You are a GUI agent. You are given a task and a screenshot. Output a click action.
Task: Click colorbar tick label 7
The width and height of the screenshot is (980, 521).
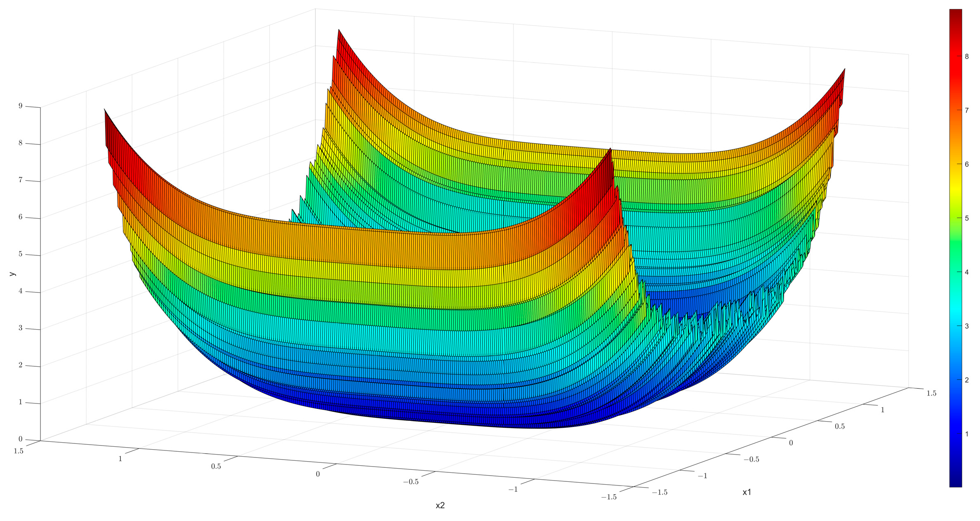(967, 110)
